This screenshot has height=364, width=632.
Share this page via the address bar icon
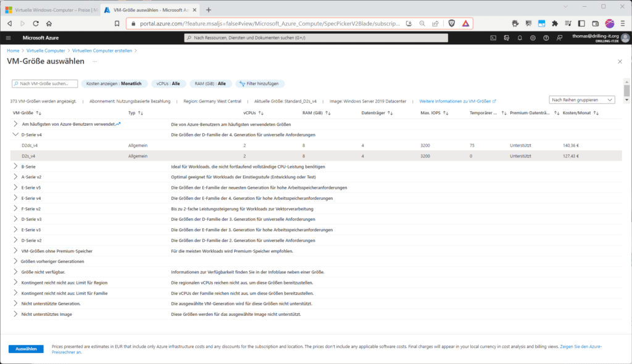(x=435, y=23)
